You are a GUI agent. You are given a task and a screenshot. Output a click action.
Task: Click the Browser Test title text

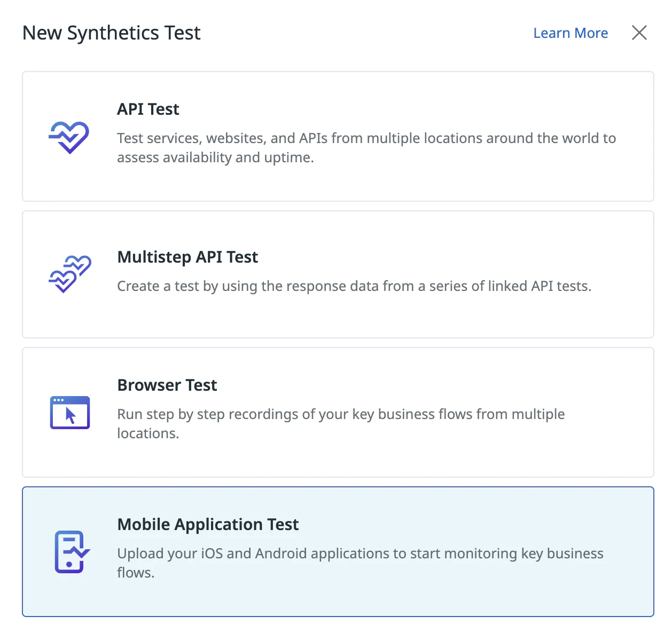(x=167, y=385)
